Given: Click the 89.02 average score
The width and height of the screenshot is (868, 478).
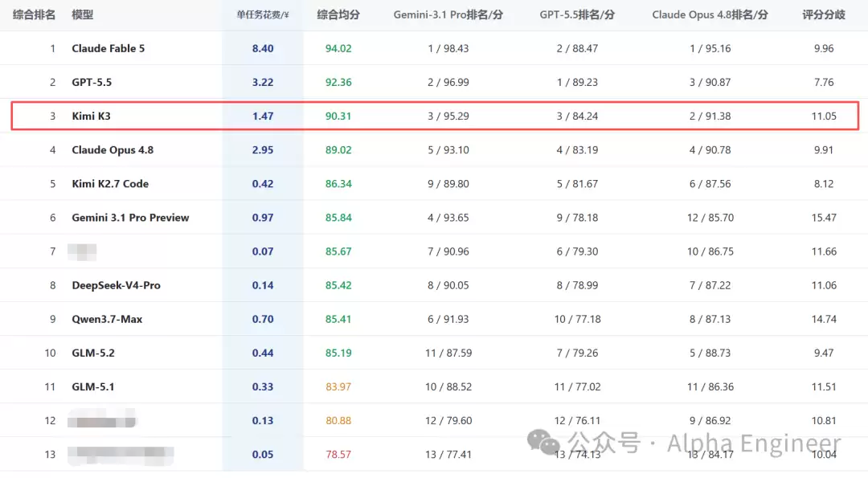Looking at the screenshot, I should [338, 150].
